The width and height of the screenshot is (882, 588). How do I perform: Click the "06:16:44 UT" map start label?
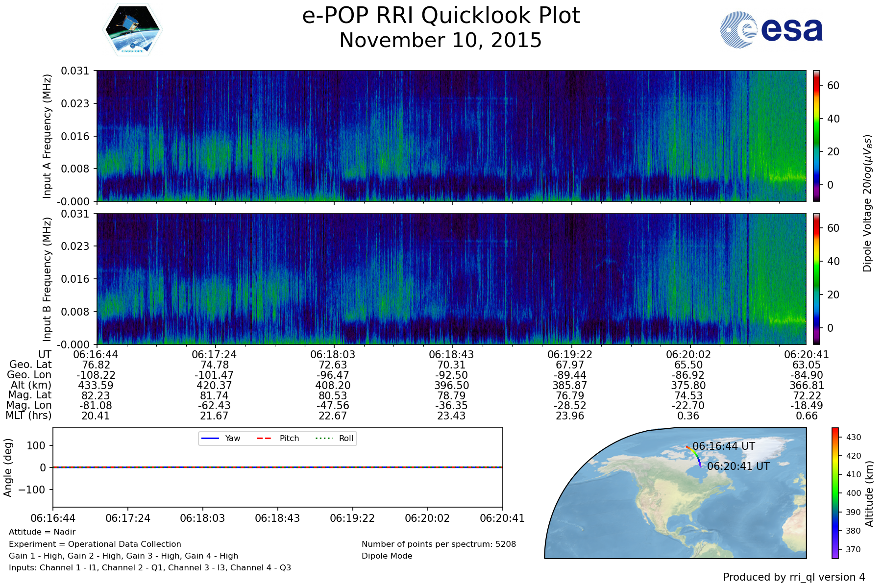click(x=724, y=446)
